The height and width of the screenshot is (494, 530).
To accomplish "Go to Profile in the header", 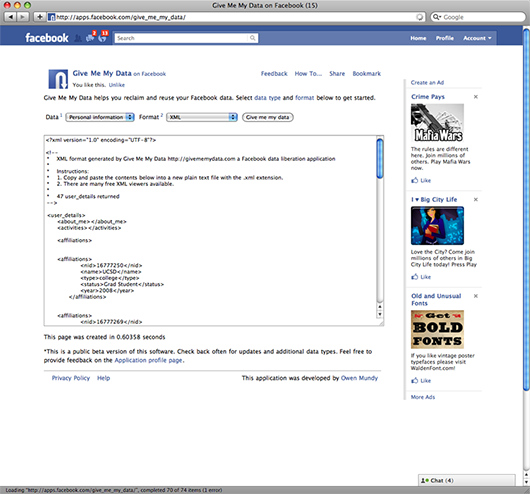I will pyautogui.click(x=444, y=38).
